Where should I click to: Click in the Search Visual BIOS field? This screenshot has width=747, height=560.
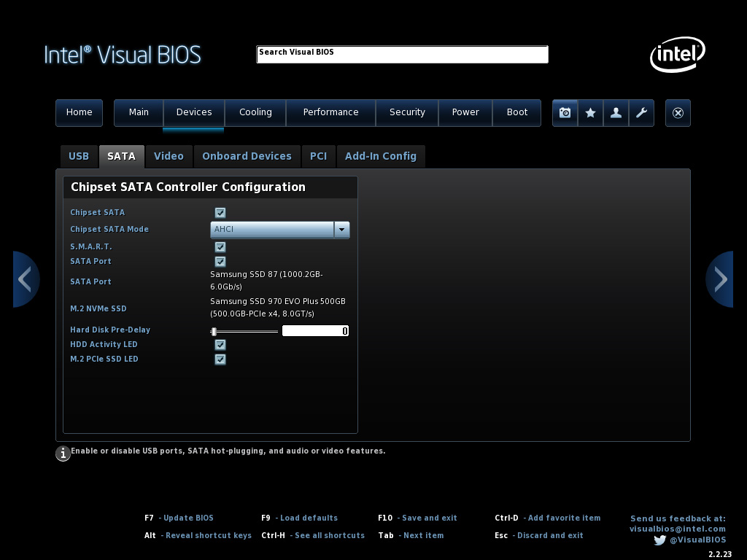pos(402,55)
